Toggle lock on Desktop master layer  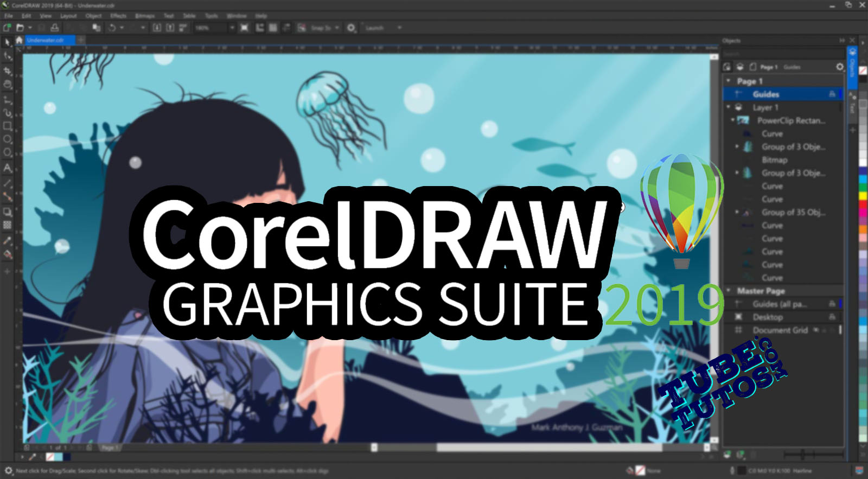point(832,317)
